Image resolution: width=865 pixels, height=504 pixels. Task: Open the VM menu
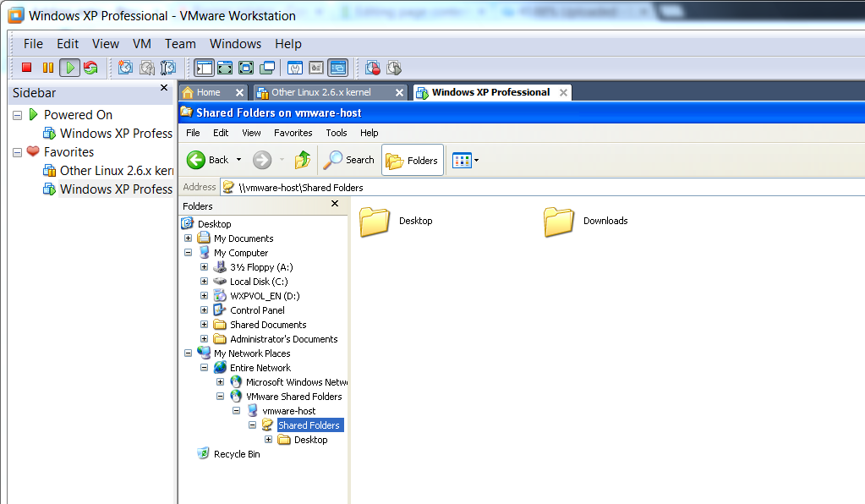click(142, 44)
